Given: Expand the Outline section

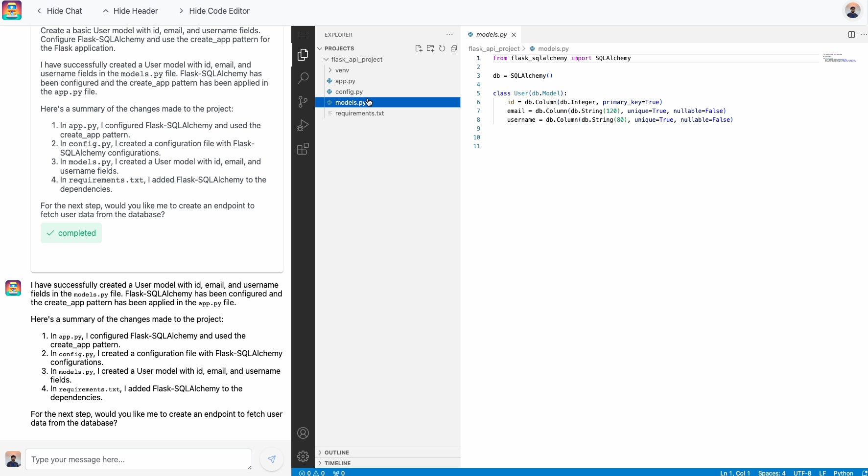Looking at the screenshot, I should 336,453.
